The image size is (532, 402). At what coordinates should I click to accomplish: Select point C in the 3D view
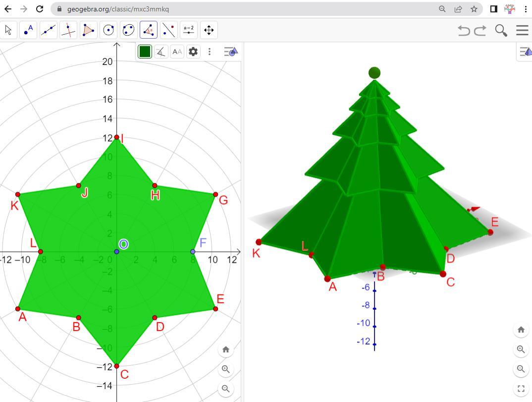click(x=443, y=274)
